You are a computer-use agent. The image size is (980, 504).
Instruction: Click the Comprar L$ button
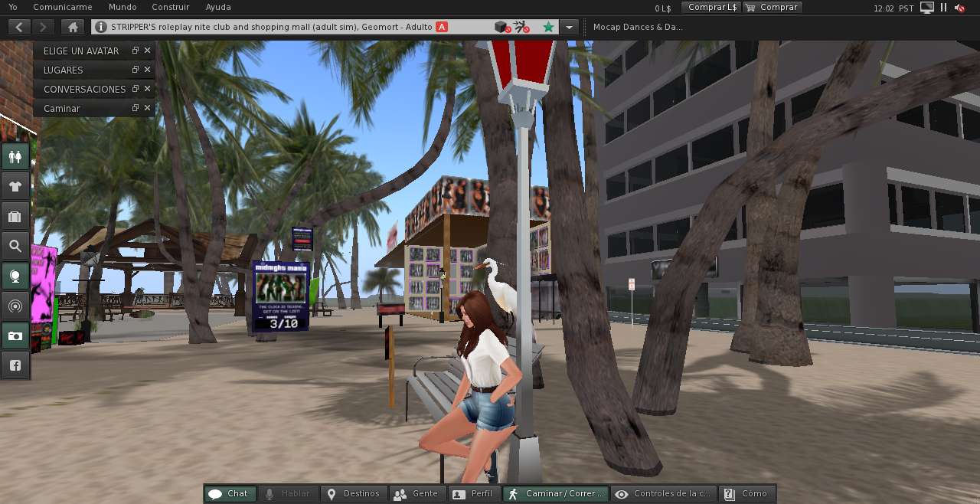(711, 7)
